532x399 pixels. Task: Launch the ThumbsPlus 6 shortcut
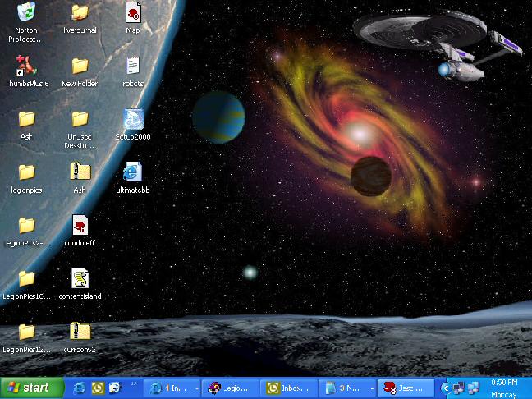[x=25, y=65]
